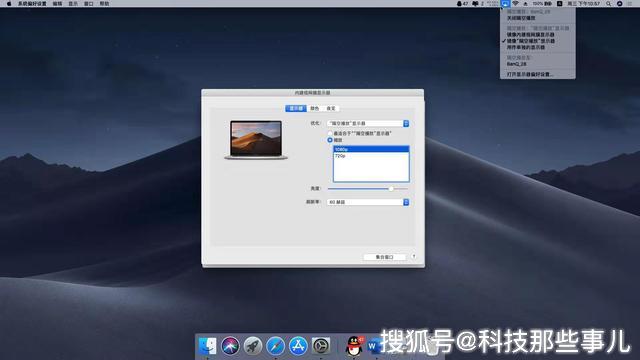Open the Apple menu
Screen dimensions: 640x360
(9, 3)
